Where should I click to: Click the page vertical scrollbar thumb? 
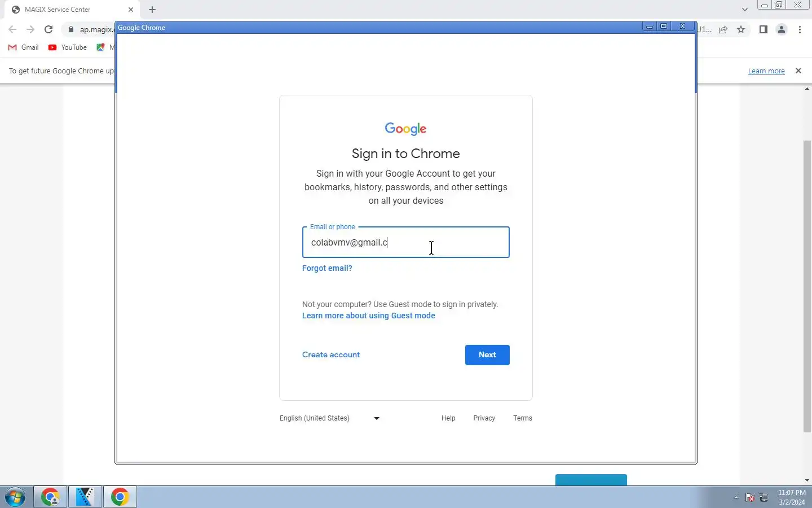click(807, 286)
